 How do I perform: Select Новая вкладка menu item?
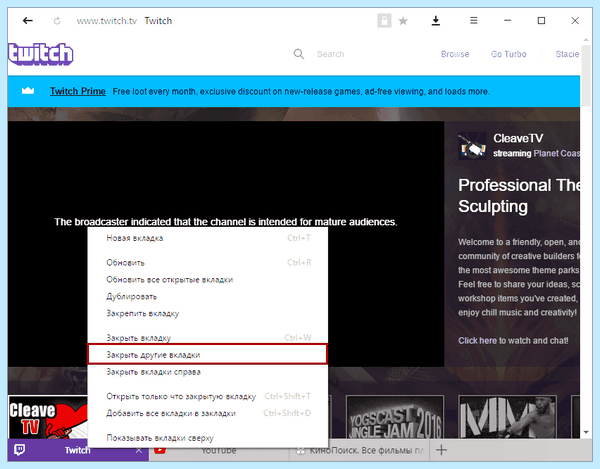(x=208, y=238)
